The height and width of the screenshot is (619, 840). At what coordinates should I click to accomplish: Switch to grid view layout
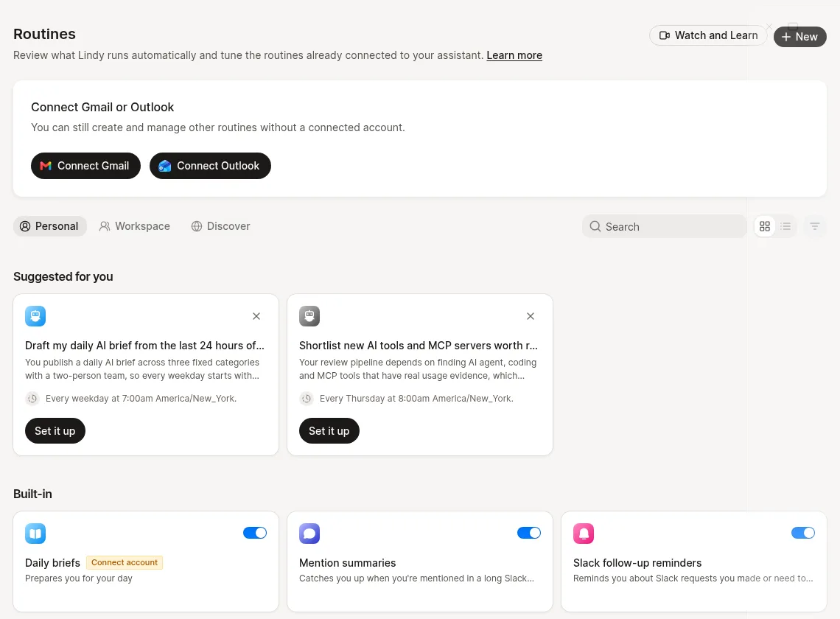coord(764,226)
